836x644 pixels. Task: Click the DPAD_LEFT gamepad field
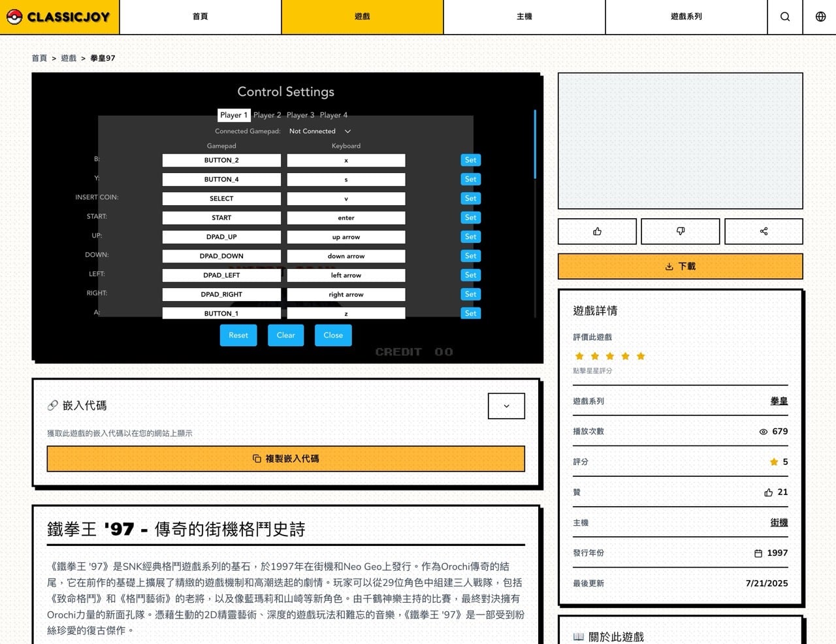coord(221,275)
